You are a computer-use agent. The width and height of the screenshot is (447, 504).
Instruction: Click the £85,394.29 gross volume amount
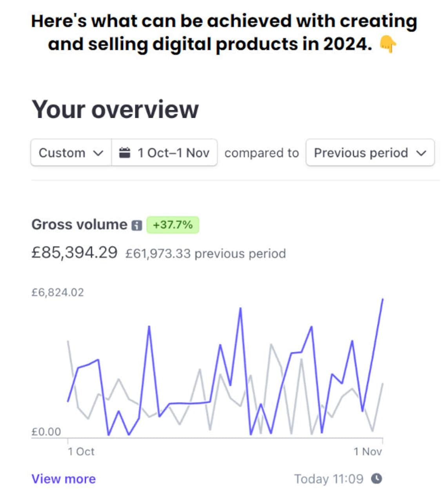[74, 253]
